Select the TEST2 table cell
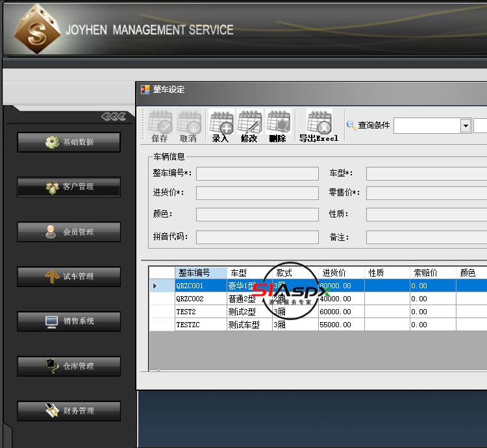The image size is (487, 448). [201, 312]
